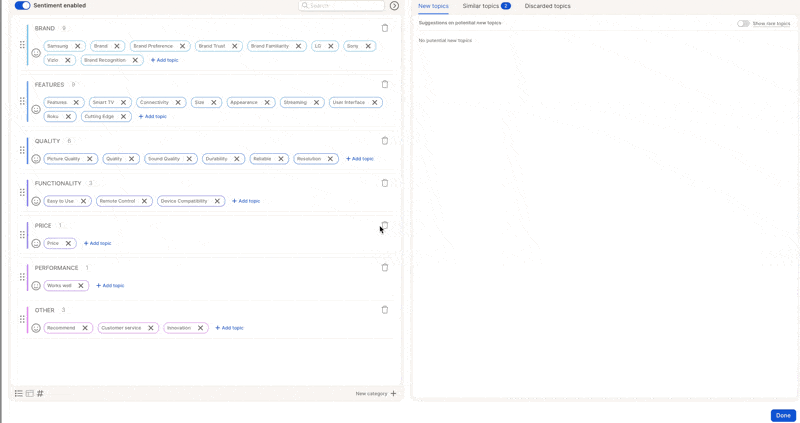Delete the QUALITY category with trash icon

pyautogui.click(x=385, y=141)
